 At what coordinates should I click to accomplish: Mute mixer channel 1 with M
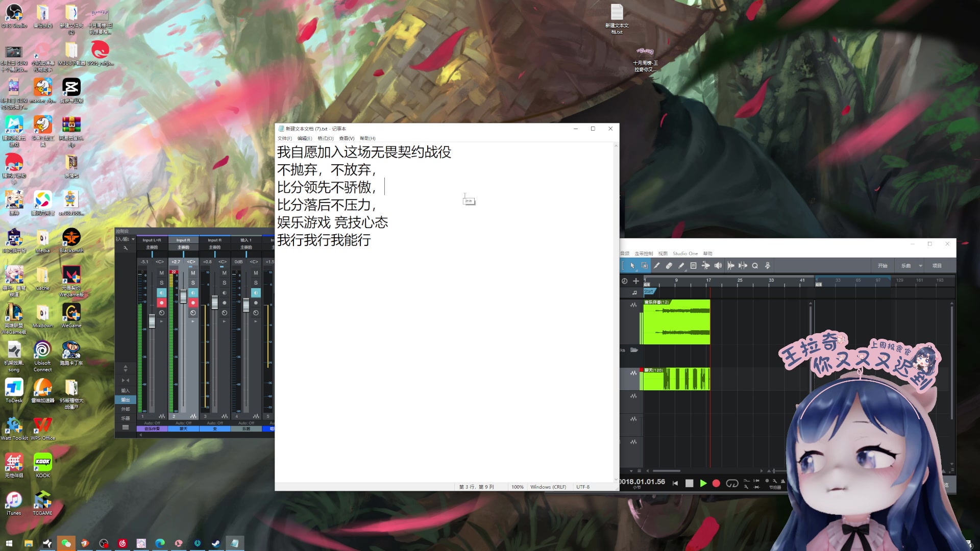pyautogui.click(x=162, y=273)
